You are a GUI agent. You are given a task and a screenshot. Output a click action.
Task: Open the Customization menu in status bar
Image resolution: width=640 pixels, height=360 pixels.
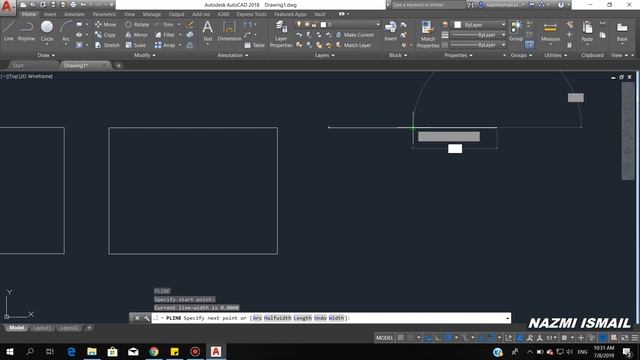(635, 338)
